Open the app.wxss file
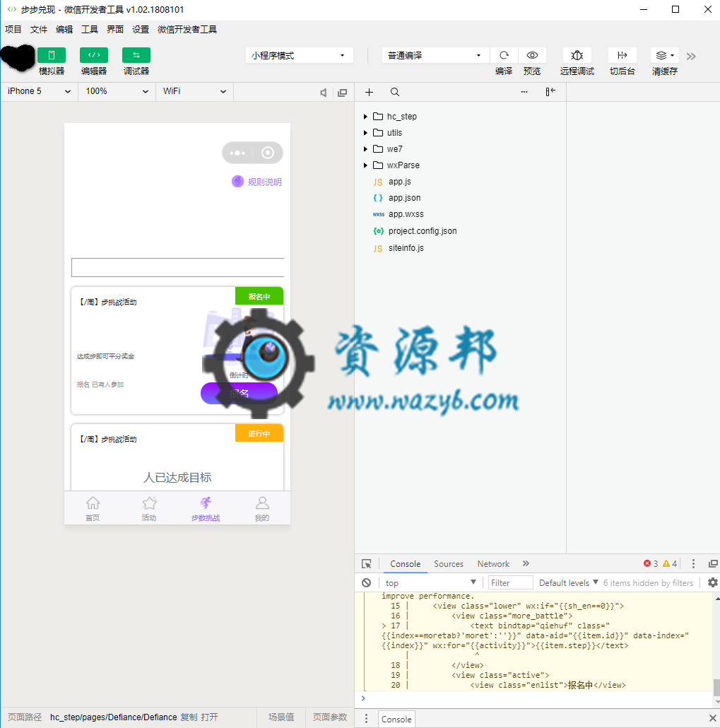720x728 pixels. [x=406, y=214]
